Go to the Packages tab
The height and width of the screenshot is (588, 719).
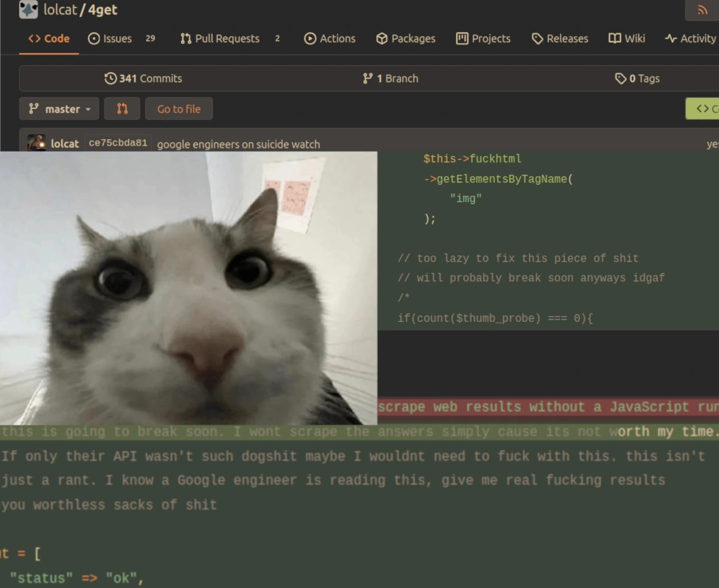tap(406, 38)
